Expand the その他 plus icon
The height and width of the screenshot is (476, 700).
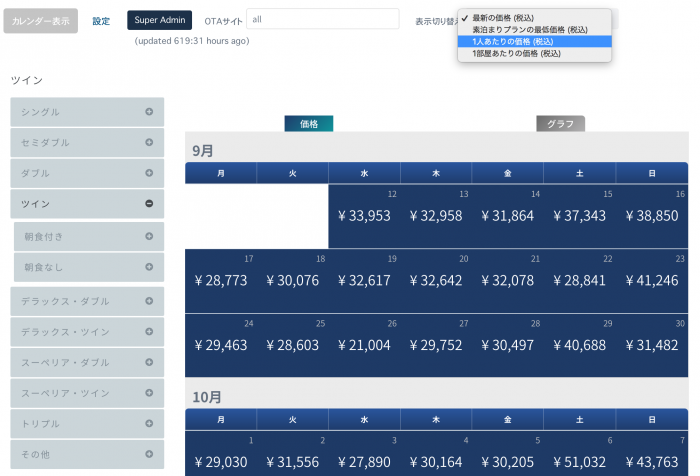pyautogui.click(x=149, y=454)
